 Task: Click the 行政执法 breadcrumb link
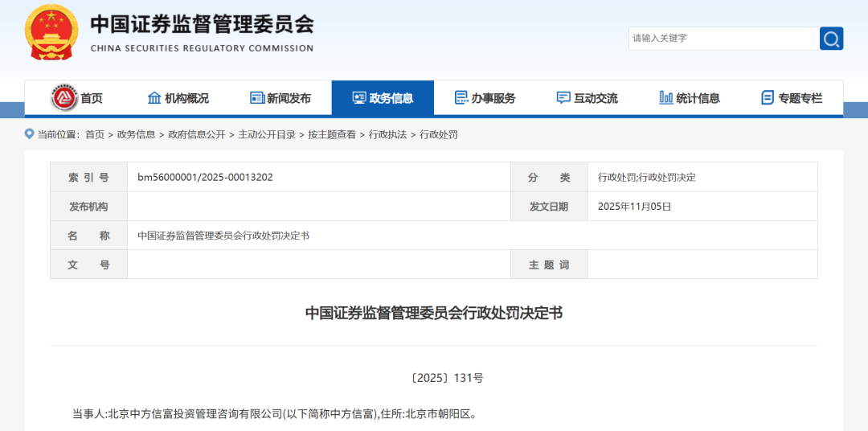(x=387, y=134)
